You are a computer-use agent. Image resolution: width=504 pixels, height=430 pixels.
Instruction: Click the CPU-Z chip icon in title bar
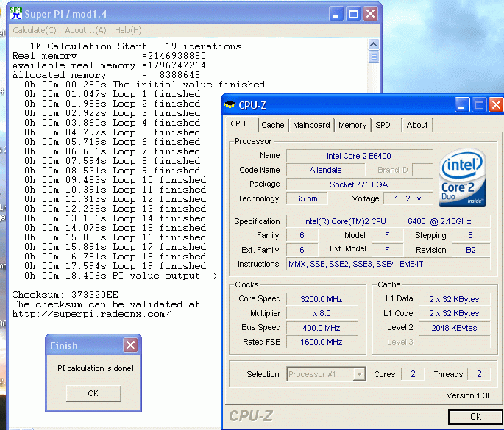[x=230, y=104]
